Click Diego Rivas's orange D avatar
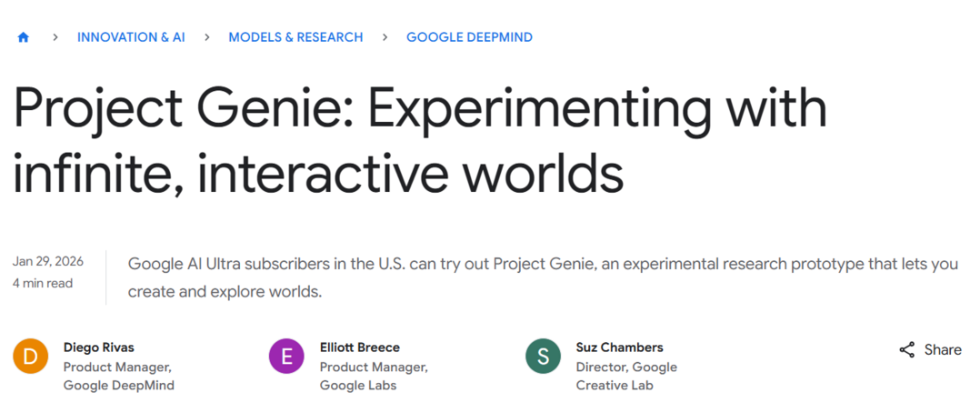 tap(30, 356)
